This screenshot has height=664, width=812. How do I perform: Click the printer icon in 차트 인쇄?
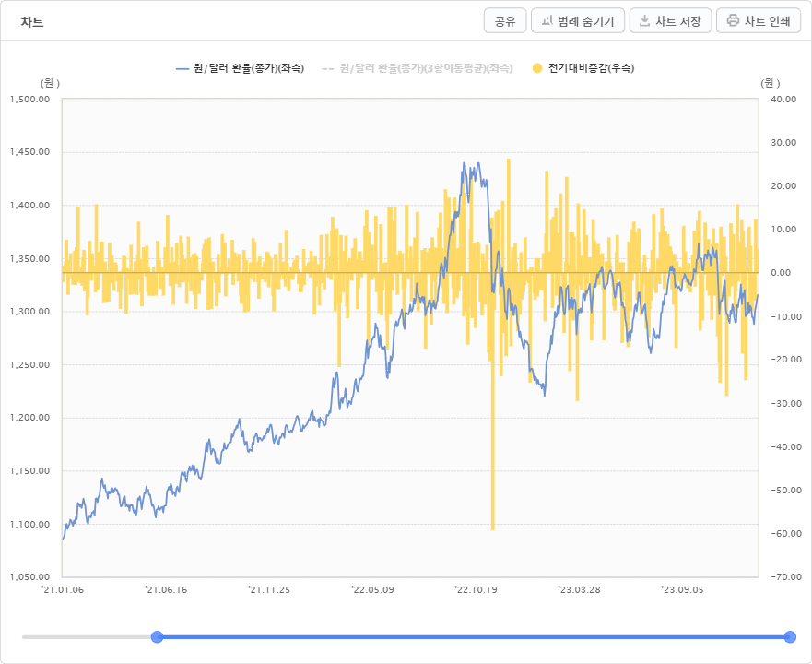click(x=733, y=20)
